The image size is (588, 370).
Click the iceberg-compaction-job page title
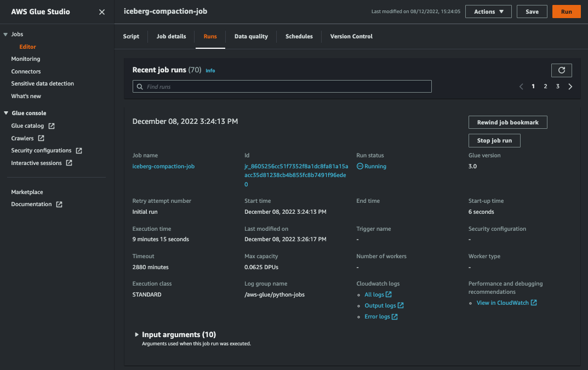tap(165, 12)
